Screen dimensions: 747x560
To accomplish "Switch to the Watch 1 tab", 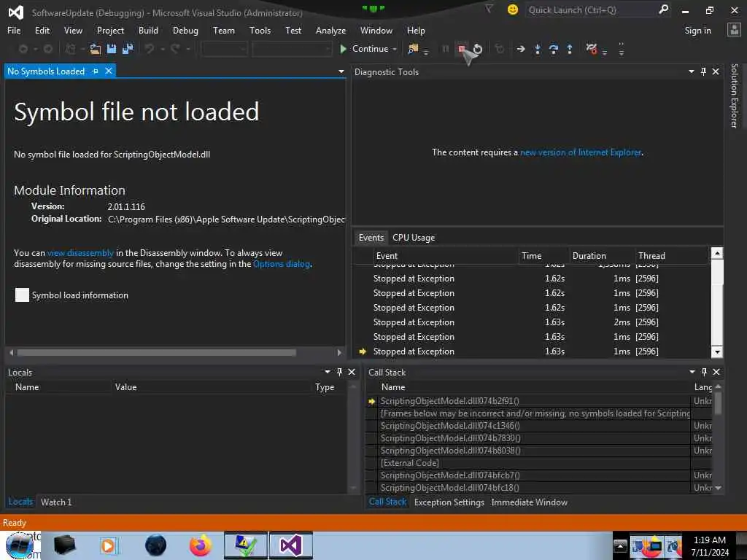I will (56, 502).
